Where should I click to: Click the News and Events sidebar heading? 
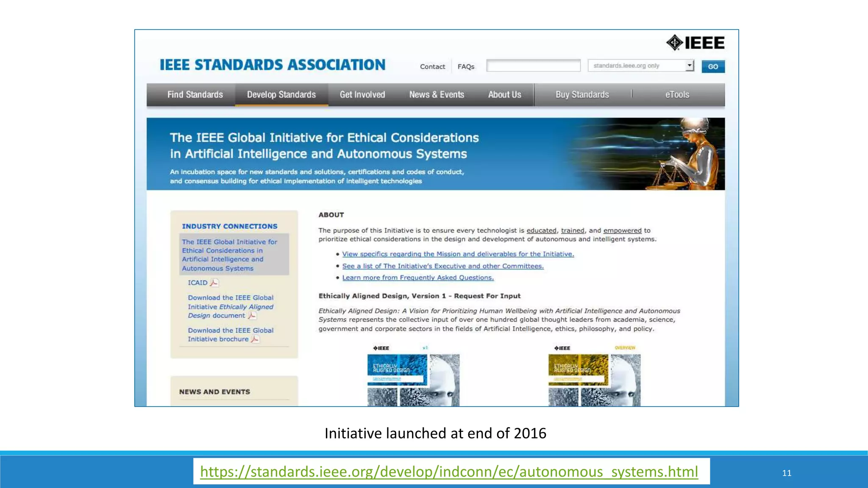point(214,392)
